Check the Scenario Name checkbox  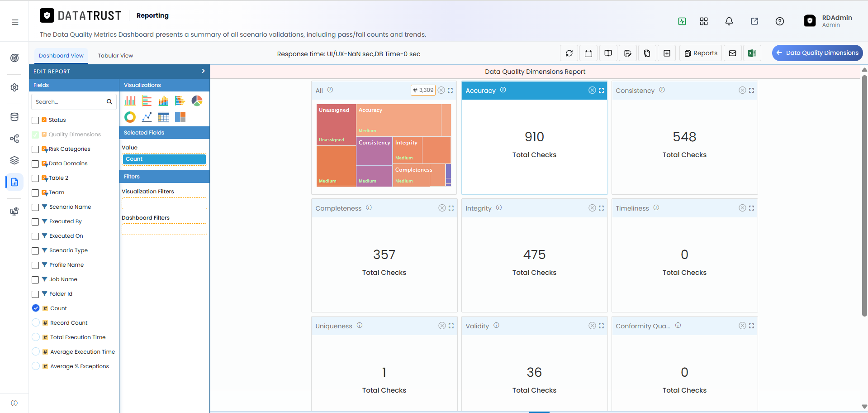[x=35, y=207]
